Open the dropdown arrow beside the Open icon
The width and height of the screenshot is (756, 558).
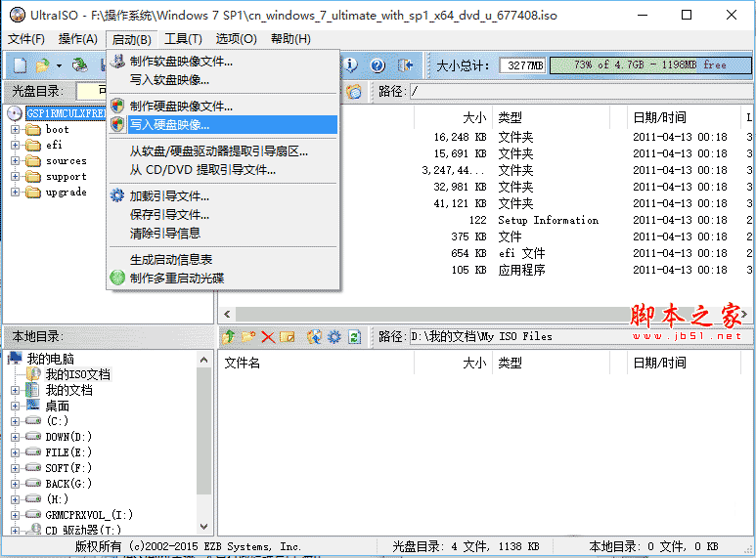point(59,65)
